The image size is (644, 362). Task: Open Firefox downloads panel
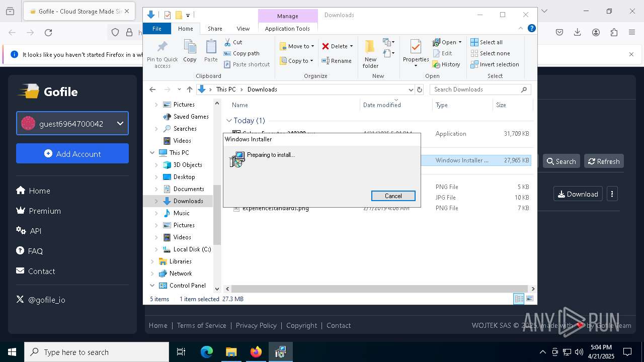point(578,33)
